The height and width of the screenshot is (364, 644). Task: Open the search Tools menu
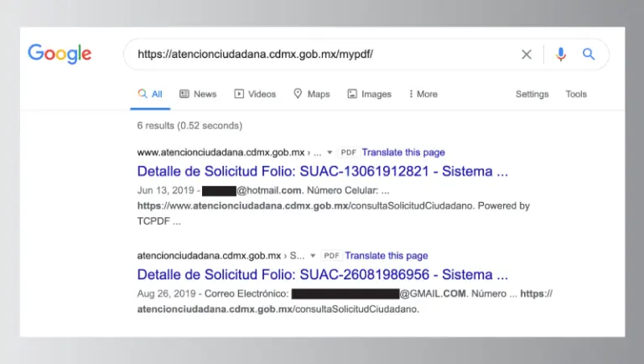click(576, 94)
